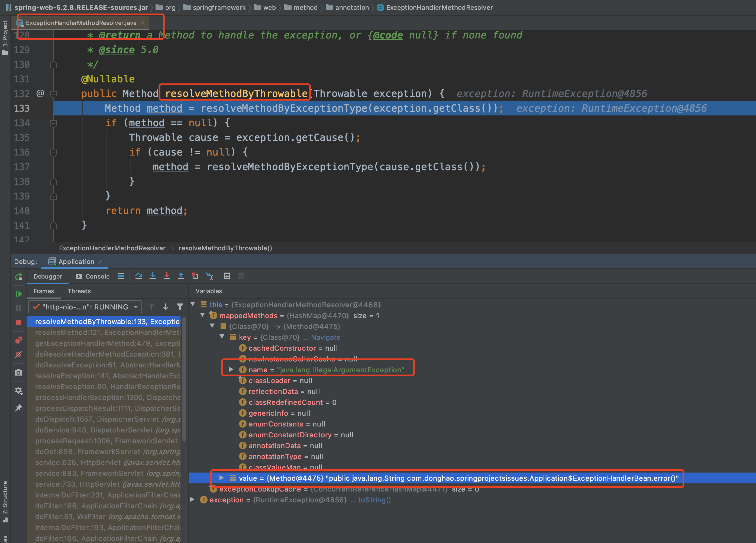Click line number 137 in gutter

click(x=22, y=167)
